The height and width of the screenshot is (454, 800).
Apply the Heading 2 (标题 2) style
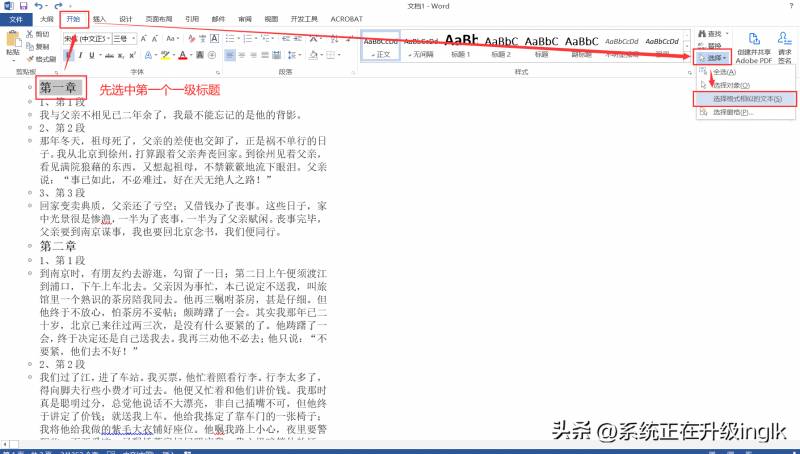(x=501, y=46)
